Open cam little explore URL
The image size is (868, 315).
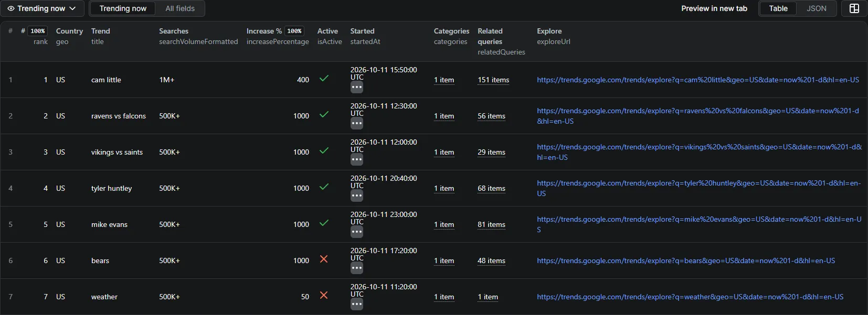click(698, 80)
